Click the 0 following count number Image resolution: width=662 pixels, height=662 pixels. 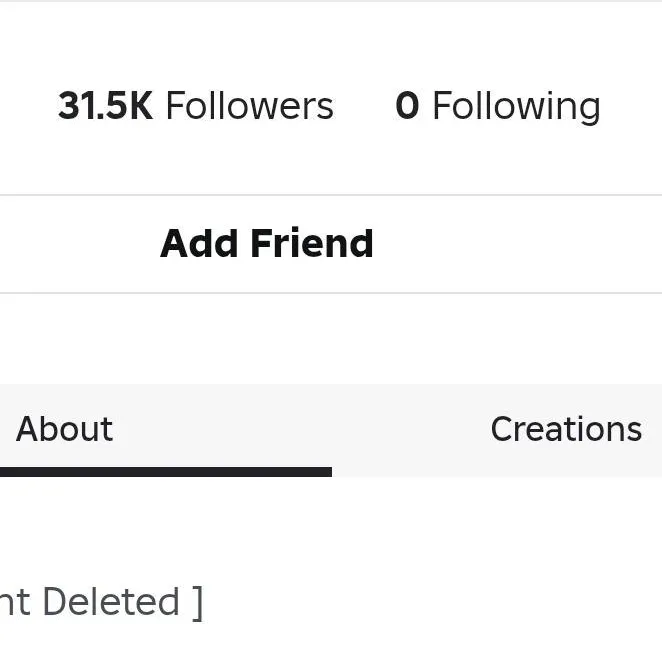point(407,106)
